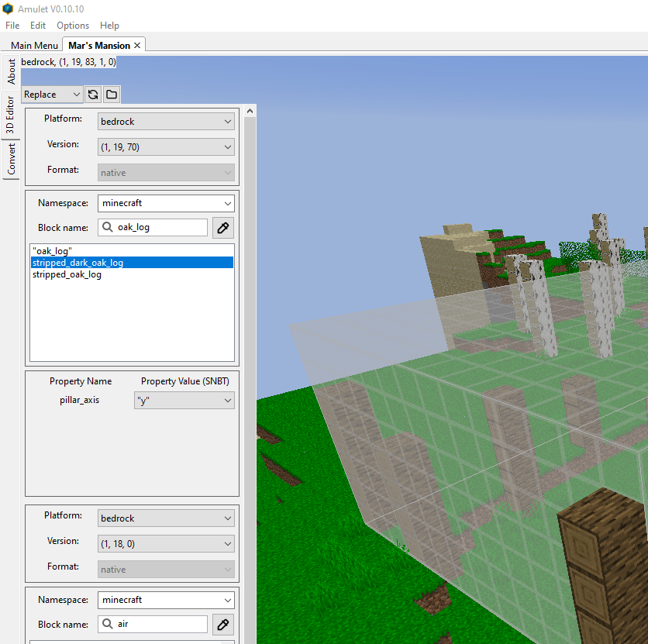The height and width of the screenshot is (644, 648).
Task: Open the Replace mode dropdown
Action: tap(51, 94)
